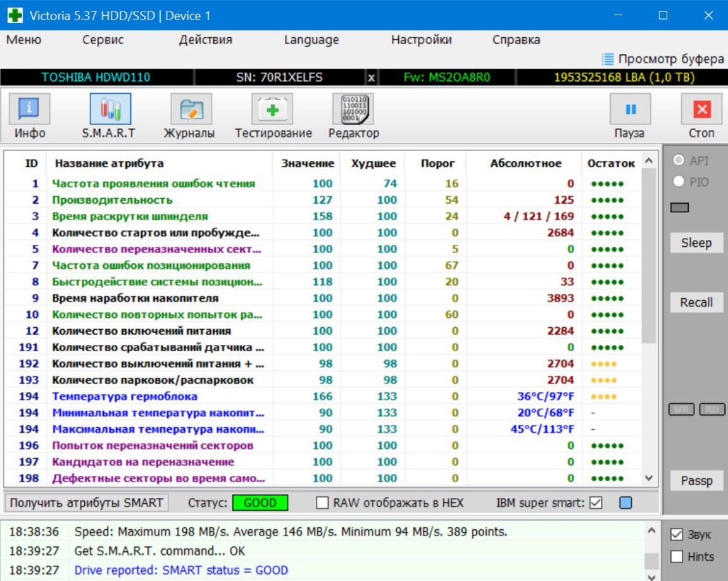The image size is (728, 581).
Task: Click the blue square color indicator
Action: click(x=625, y=503)
